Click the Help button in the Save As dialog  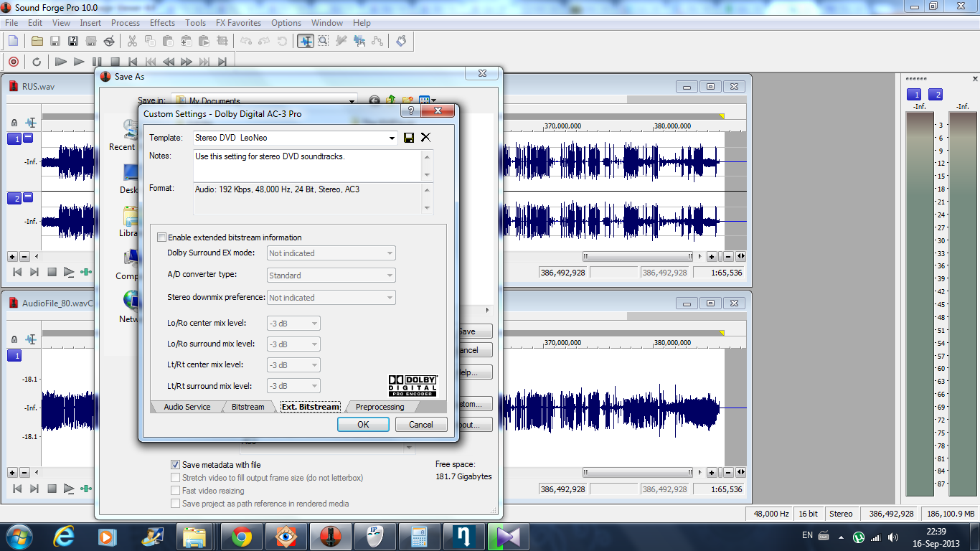pos(474,373)
